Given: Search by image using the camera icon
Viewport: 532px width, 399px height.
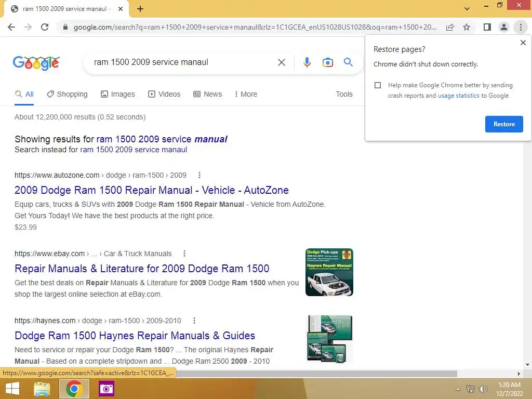Looking at the screenshot, I should coord(327,62).
